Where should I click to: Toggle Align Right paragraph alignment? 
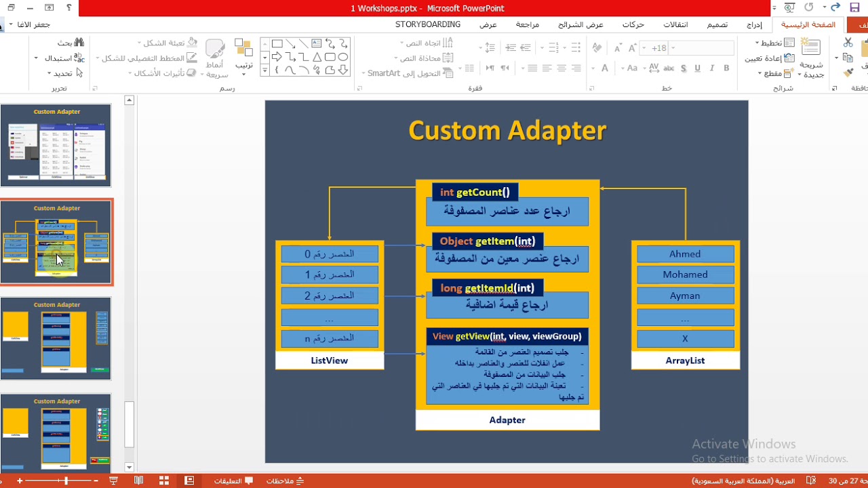tap(576, 68)
